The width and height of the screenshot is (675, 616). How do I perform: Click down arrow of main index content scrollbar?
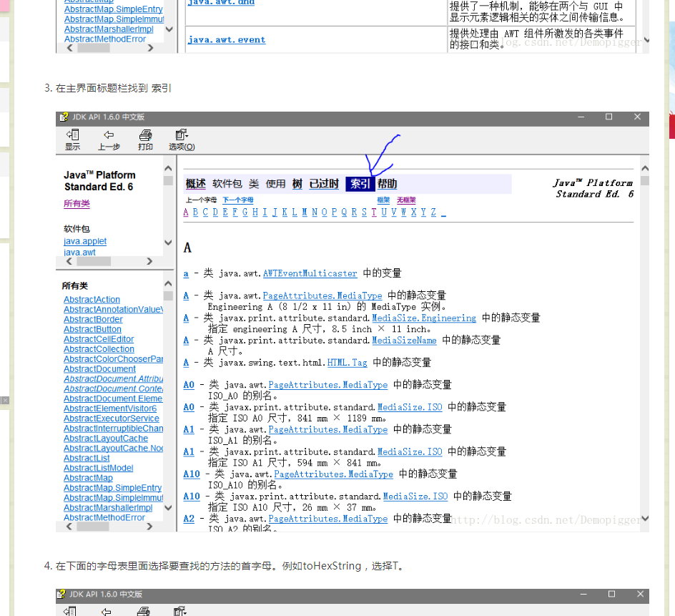(x=644, y=518)
